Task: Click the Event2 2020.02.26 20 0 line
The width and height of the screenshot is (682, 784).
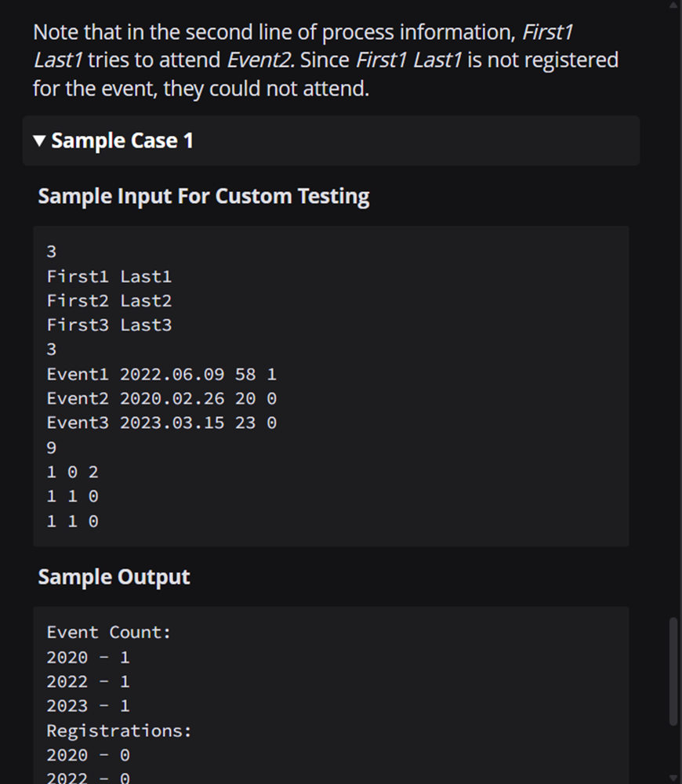Action: click(x=161, y=399)
